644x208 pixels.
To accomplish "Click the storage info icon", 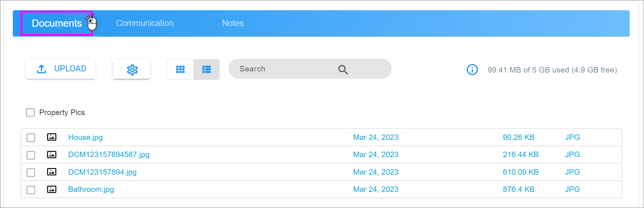I will [472, 69].
